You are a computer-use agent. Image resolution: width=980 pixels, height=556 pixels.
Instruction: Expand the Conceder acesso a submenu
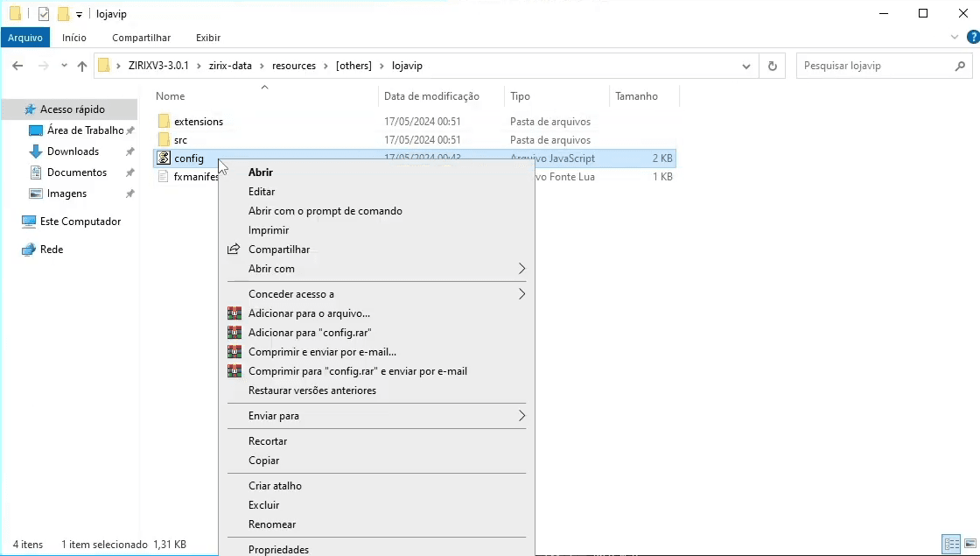tap(376, 294)
